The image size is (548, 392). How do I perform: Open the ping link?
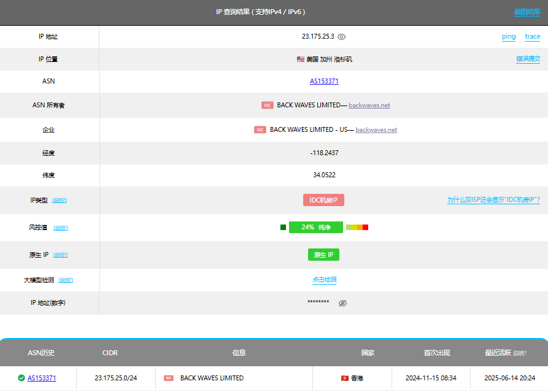[508, 37]
